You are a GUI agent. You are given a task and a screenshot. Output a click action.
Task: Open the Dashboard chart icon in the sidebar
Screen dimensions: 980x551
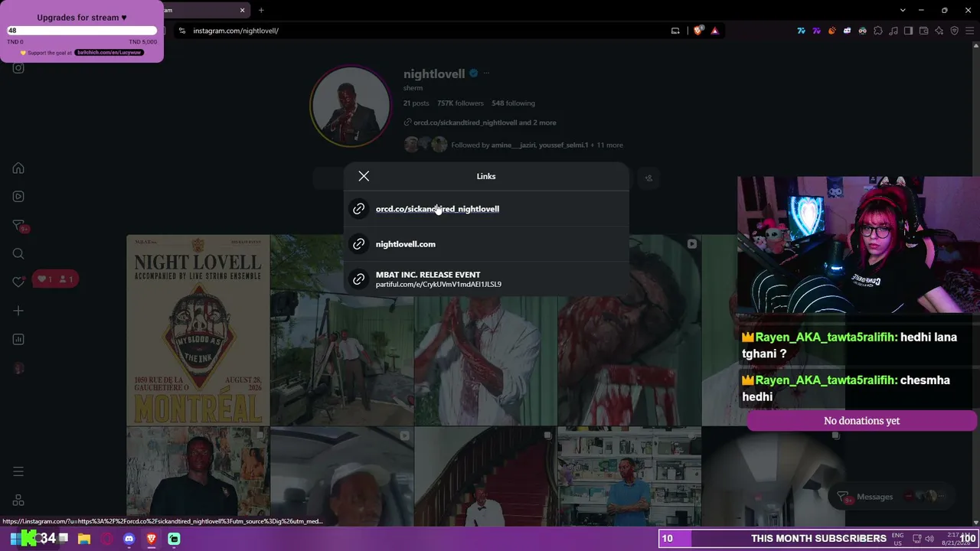point(18,339)
